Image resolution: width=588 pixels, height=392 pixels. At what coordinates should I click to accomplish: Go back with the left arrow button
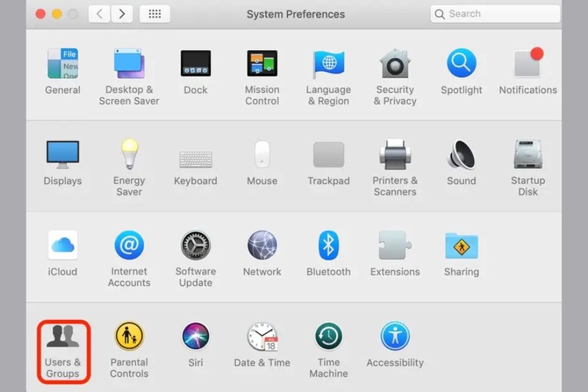click(x=99, y=14)
